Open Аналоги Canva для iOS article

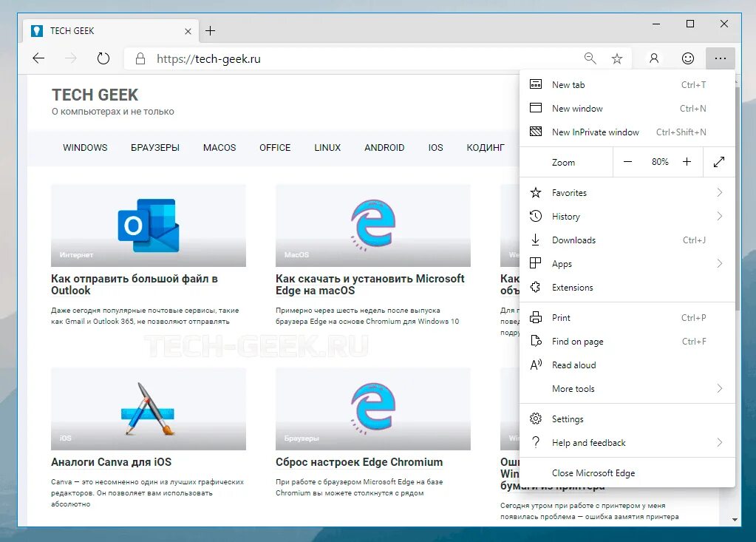click(112, 462)
